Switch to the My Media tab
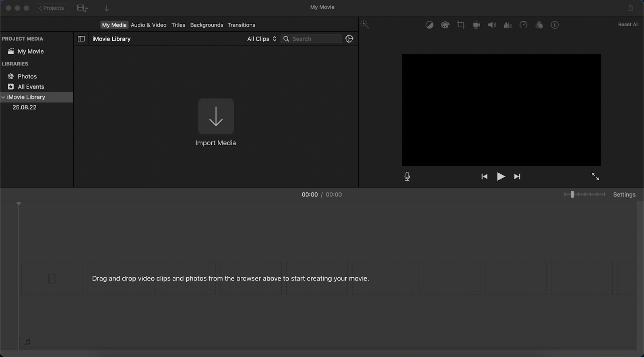 114,25
